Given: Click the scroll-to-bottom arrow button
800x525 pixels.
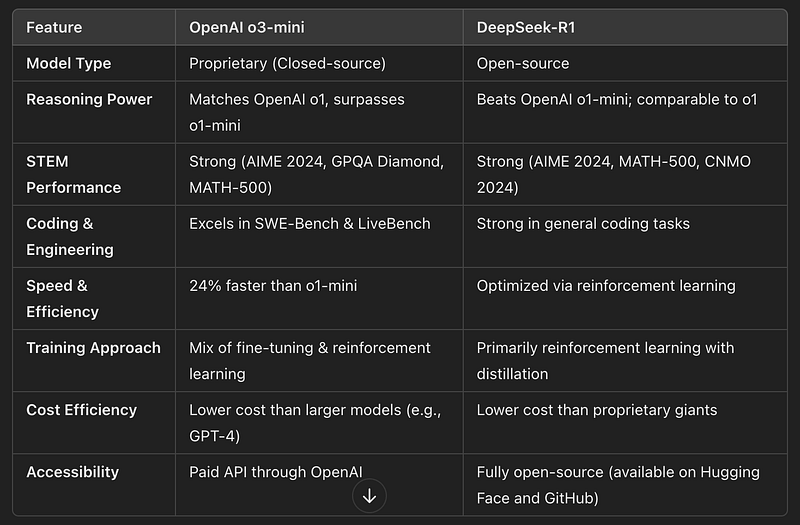Looking at the screenshot, I should click(x=369, y=495).
